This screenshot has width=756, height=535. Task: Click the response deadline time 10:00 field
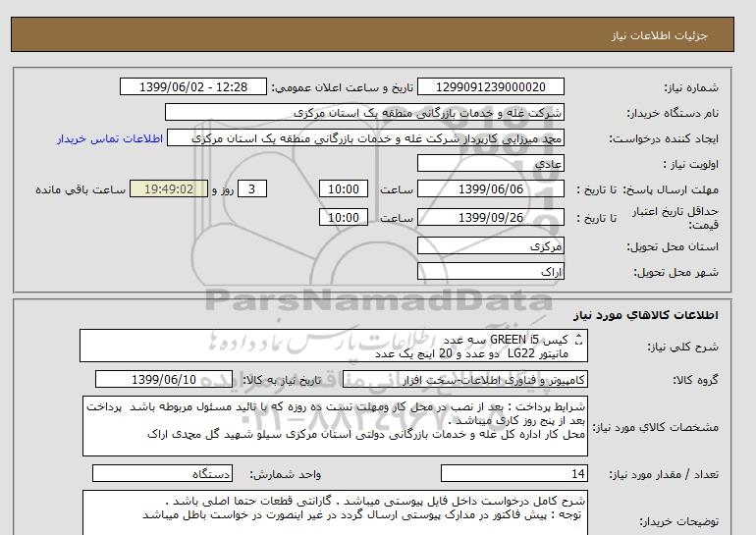coord(344,189)
